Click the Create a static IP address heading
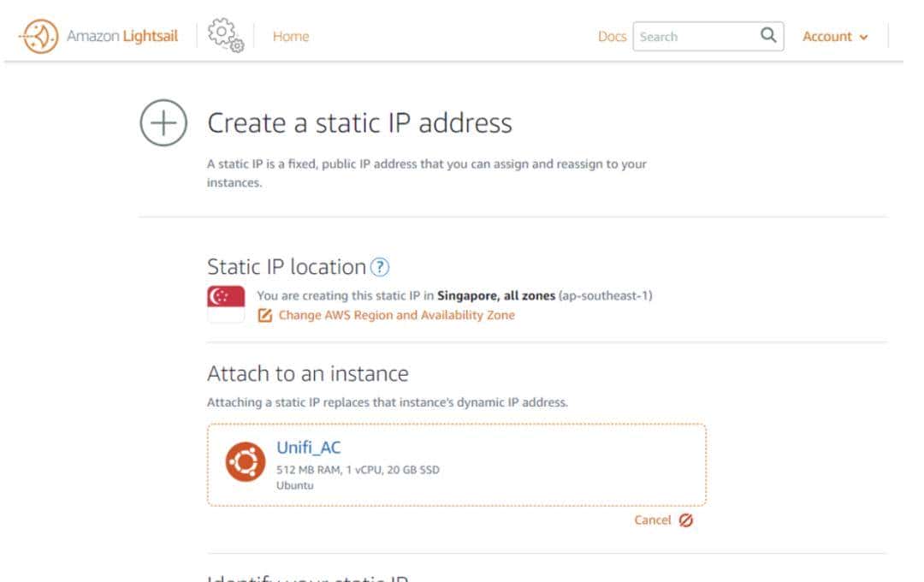Image resolution: width=924 pixels, height=582 pixels. coord(359,122)
